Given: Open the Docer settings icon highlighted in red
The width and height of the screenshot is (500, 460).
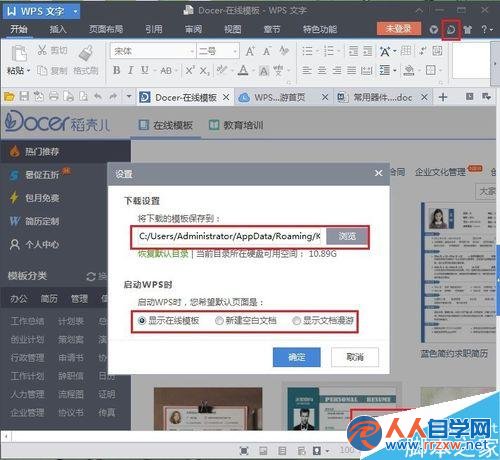Looking at the screenshot, I should [451, 30].
